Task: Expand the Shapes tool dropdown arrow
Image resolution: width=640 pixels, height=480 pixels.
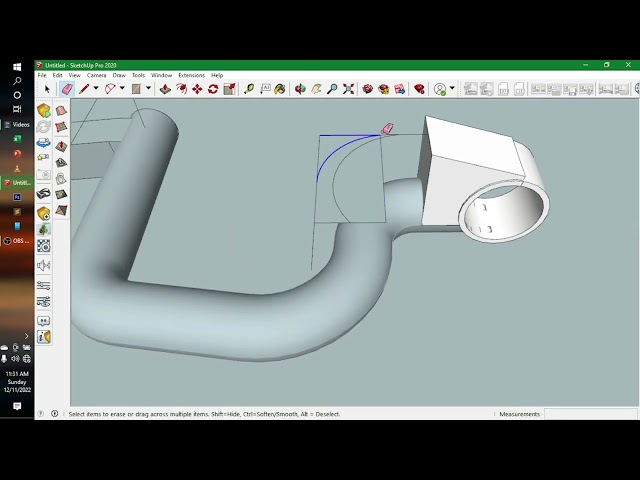Action: click(148, 88)
